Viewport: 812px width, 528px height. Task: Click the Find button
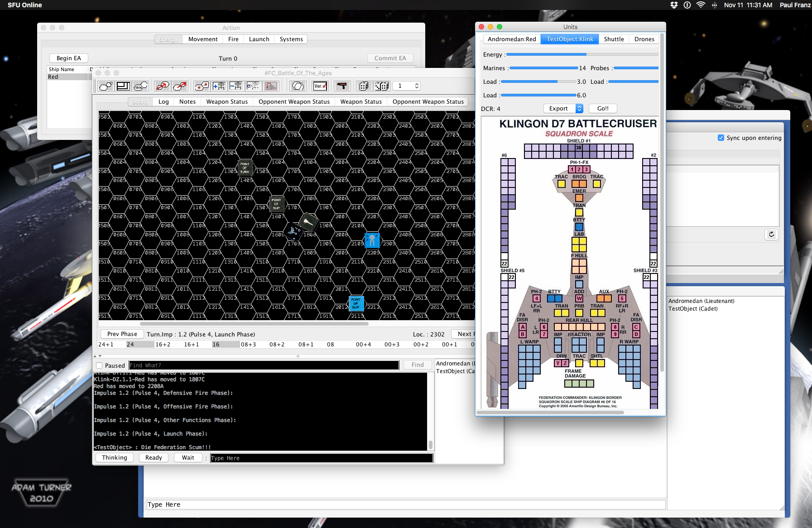point(418,365)
